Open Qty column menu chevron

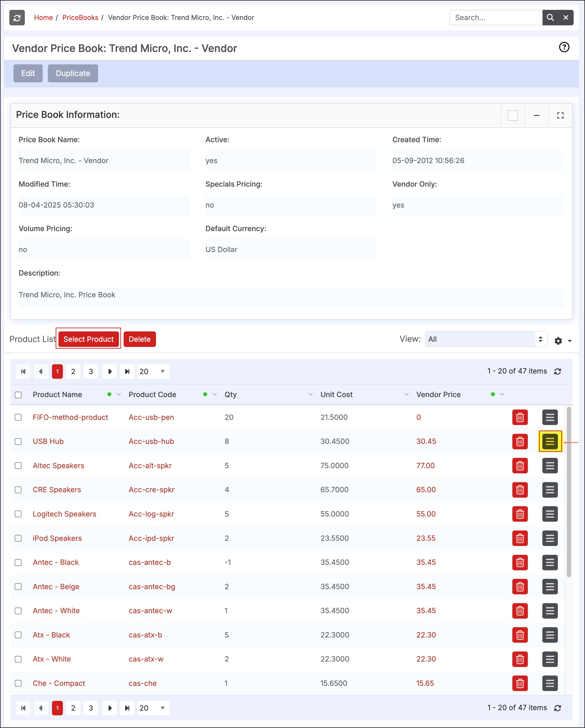click(310, 395)
